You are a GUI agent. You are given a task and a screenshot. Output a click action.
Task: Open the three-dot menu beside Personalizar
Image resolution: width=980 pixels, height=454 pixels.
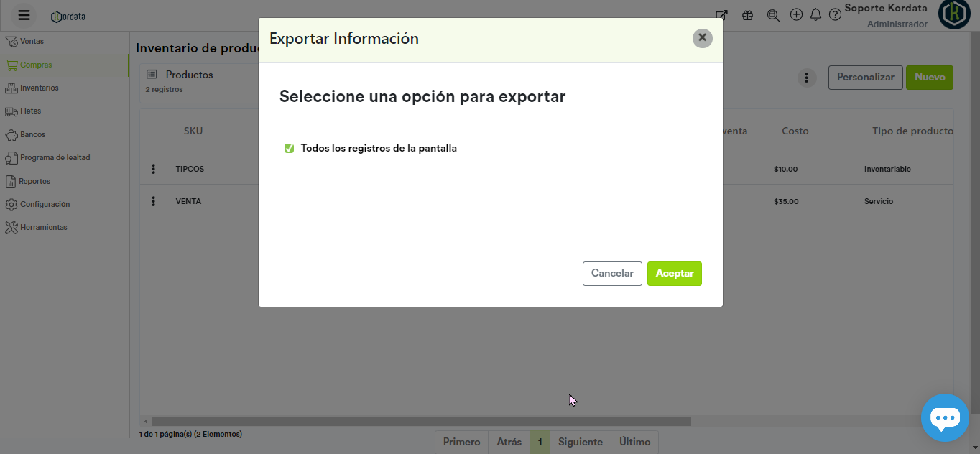point(807,78)
